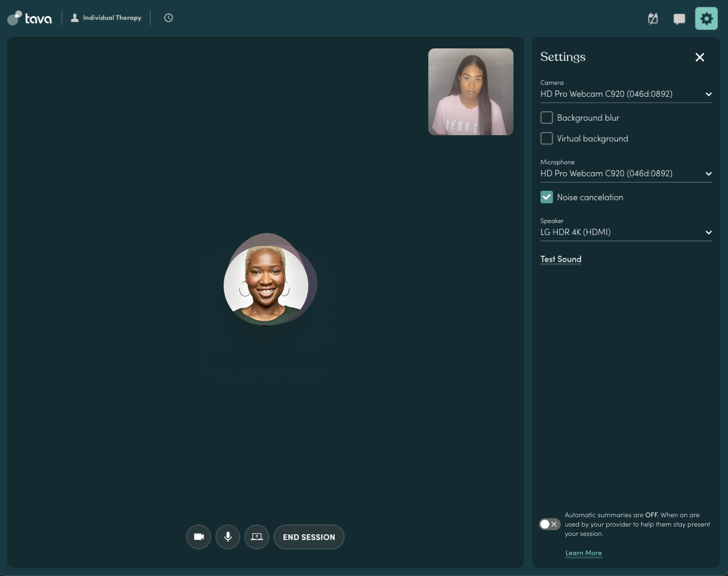
Task: Click the Test Sound link
Action: 561,259
